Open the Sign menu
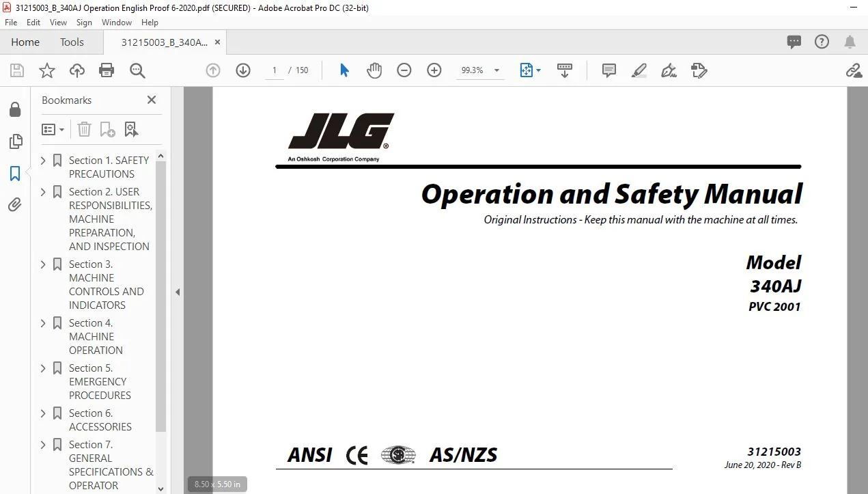The width and height of the screenshot is (868, 494). pos(84,23)
